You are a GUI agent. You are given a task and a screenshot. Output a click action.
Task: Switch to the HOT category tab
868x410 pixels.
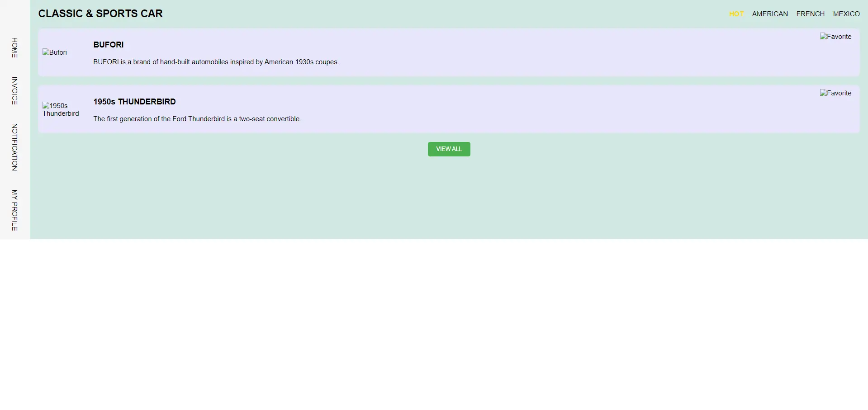pyautogui.click(x=736, y=14)
